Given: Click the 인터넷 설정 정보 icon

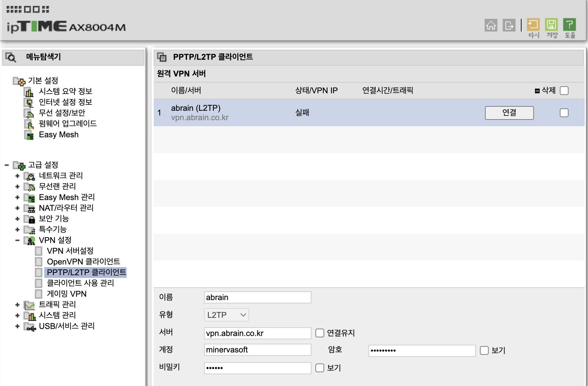Looking at the screenshot, I should click(30, 102).
